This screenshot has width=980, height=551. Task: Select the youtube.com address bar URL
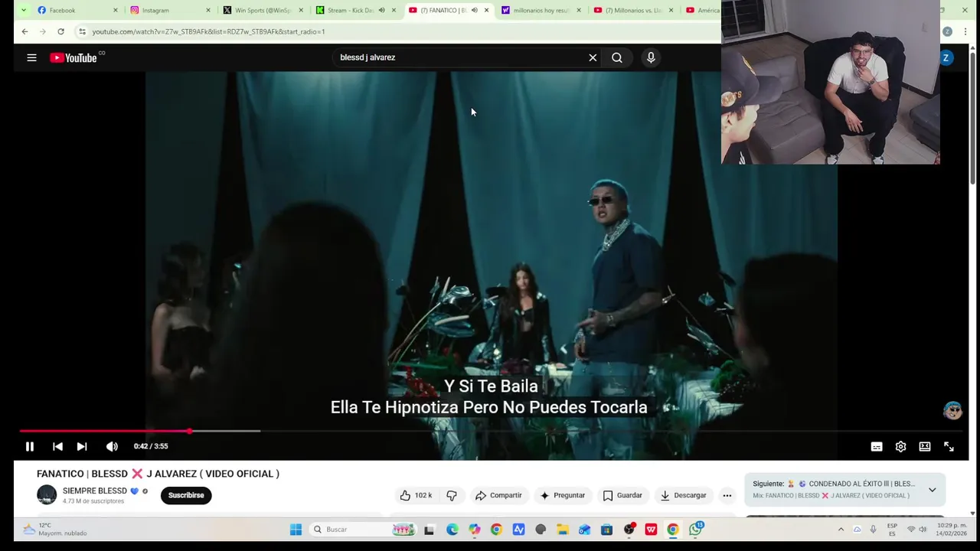pyautogui.click(x=208, y=31)
